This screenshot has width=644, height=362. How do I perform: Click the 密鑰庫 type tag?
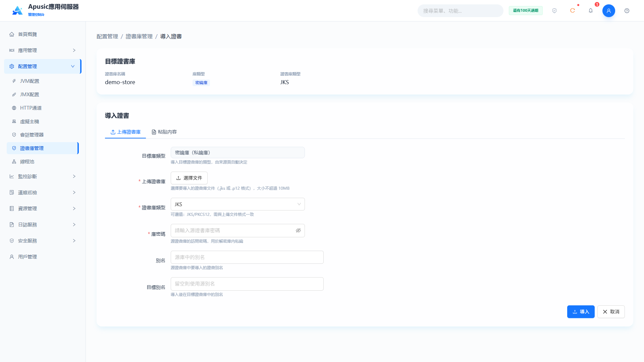coord(201,83)
